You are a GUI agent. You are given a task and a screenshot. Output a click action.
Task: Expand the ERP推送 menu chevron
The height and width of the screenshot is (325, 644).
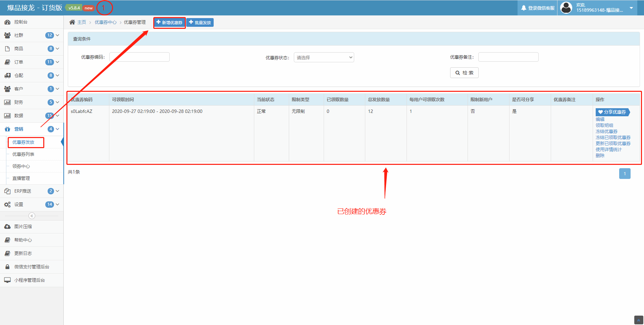click(x=57, y=191)
